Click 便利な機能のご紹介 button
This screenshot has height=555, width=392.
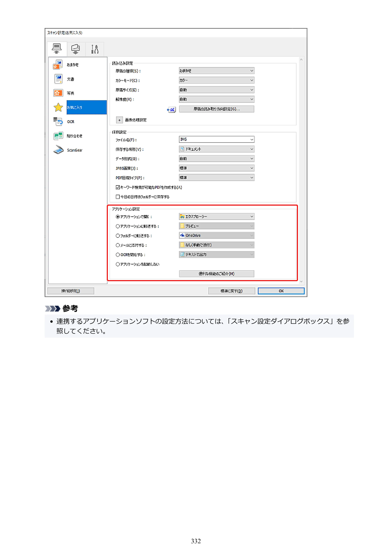(x=217, y=274)
